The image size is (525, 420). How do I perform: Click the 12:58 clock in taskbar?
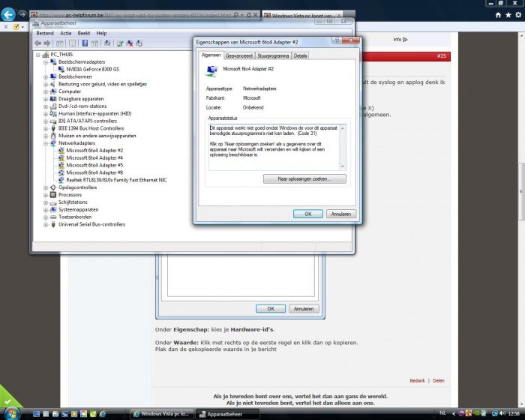(x=514, y=414)
